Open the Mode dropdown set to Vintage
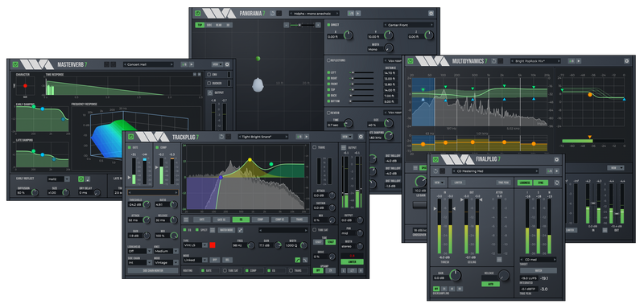Viewport: 644px width, 304px height. [x=166, y=261]
